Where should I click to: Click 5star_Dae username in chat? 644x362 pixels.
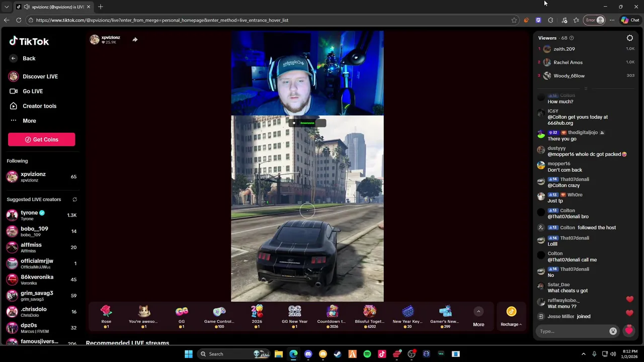click(x=558, y=285)
